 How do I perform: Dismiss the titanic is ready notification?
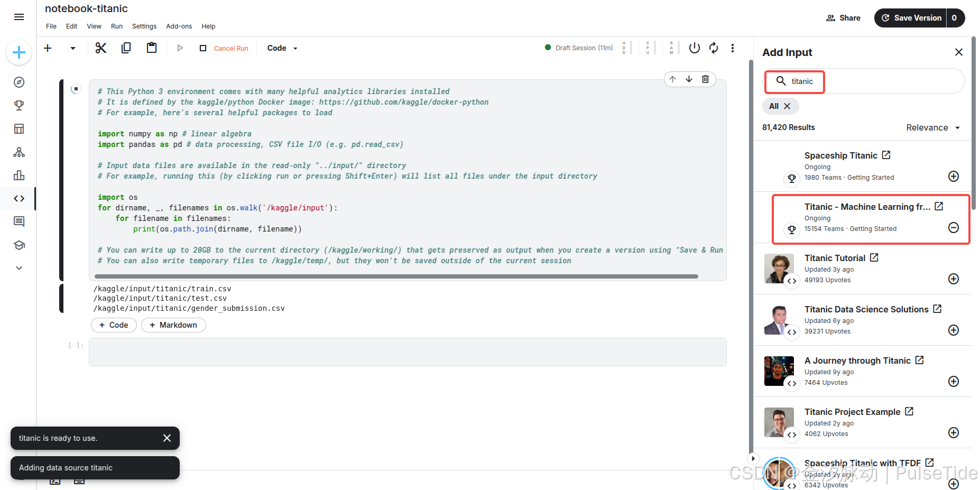pyautogui.click(x=167, y=438)
